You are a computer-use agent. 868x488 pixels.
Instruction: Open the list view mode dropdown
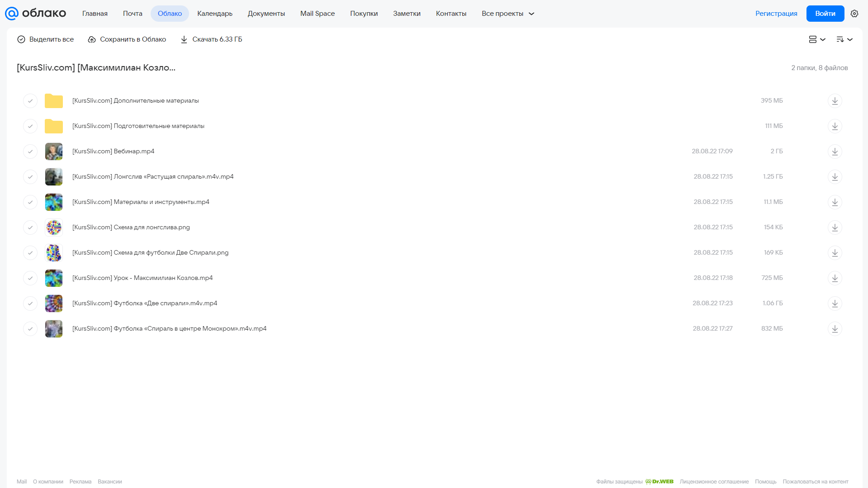(x=817, y=39)
